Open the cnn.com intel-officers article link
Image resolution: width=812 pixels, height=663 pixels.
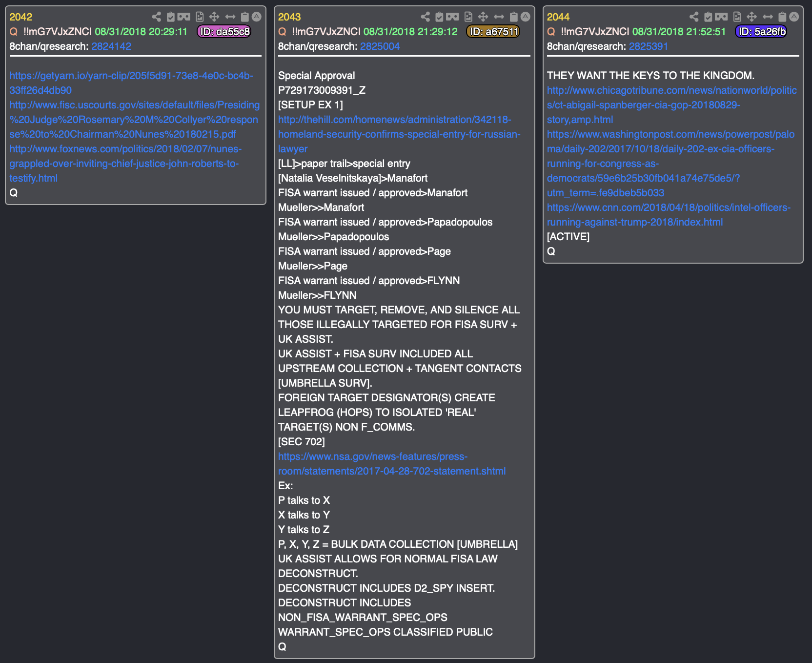coord(669,215)
